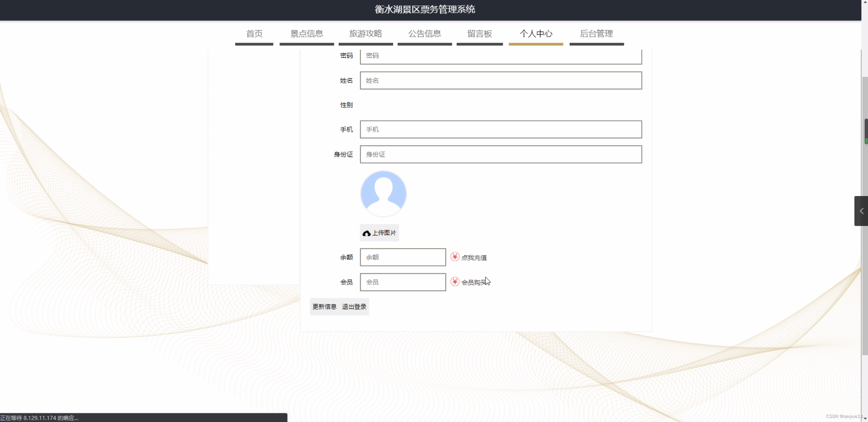The image size is (868, 422).
Task: Open the 留言板 tab
Action: click(x=479, y=34)
